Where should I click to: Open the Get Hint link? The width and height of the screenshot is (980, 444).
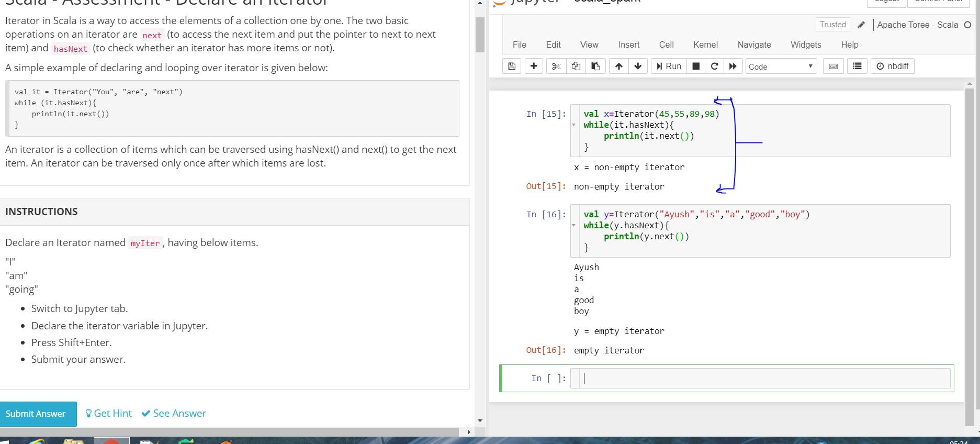[x=108, y=414]
